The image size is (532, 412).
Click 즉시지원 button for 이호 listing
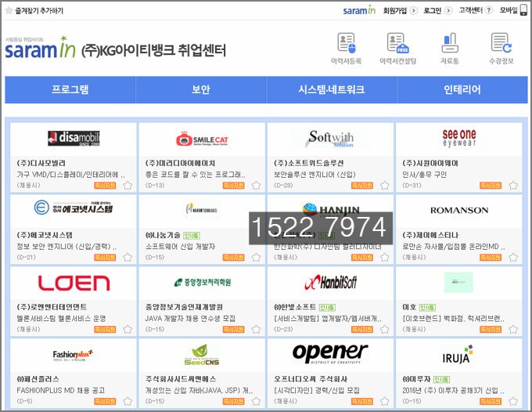point(491,330)
